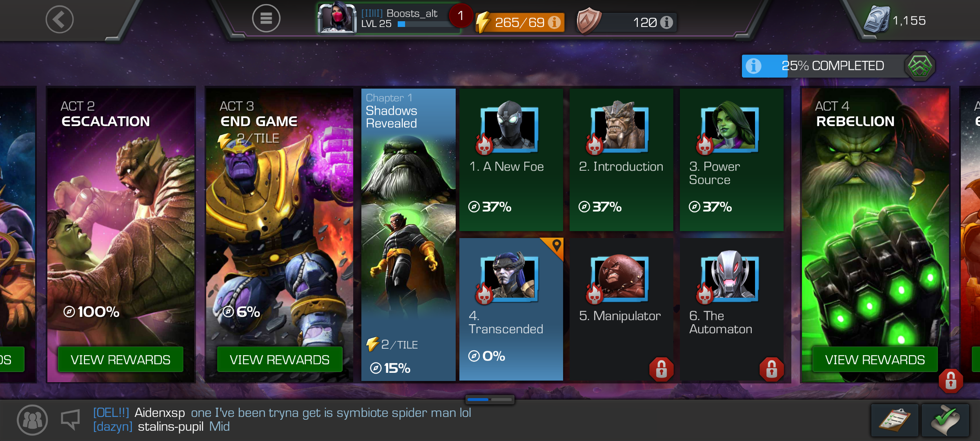Open the alliance members icon

click(32, 420)
